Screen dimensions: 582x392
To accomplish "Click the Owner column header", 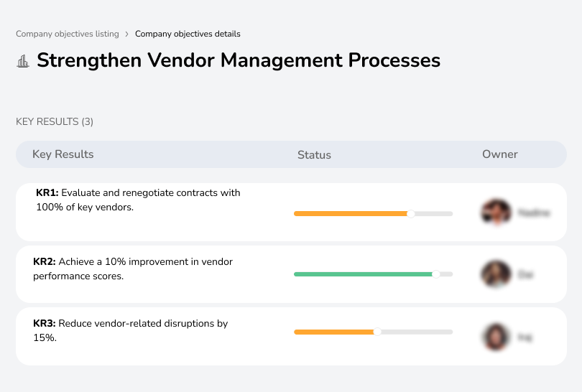I will point(499,154).
